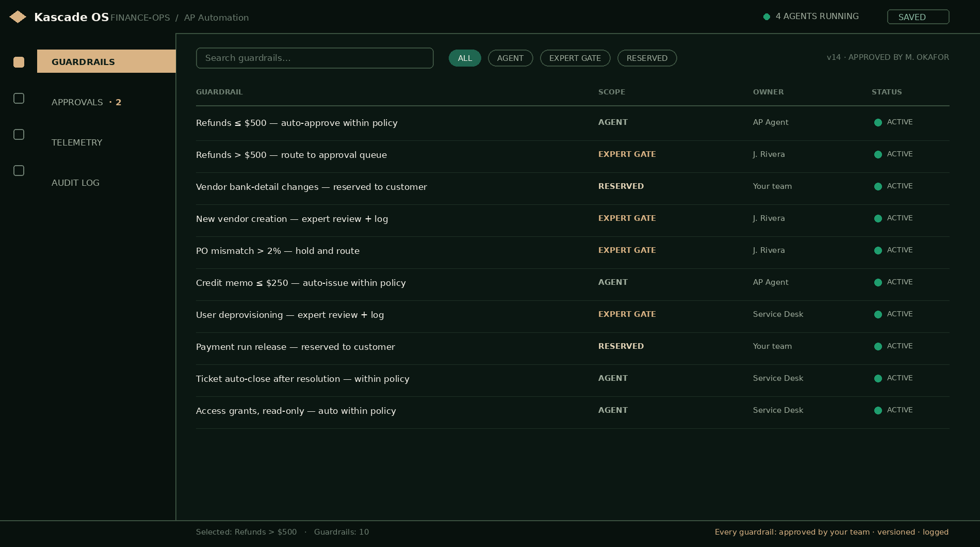Select the Guardrails sidebar icon
The image size is (980, 547).
(x=19, y=62)
